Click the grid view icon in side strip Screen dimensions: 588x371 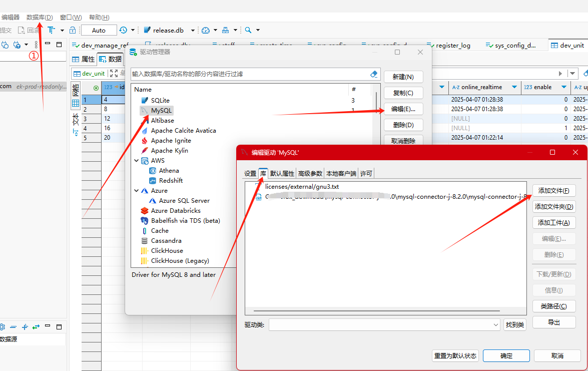[76, 103]
